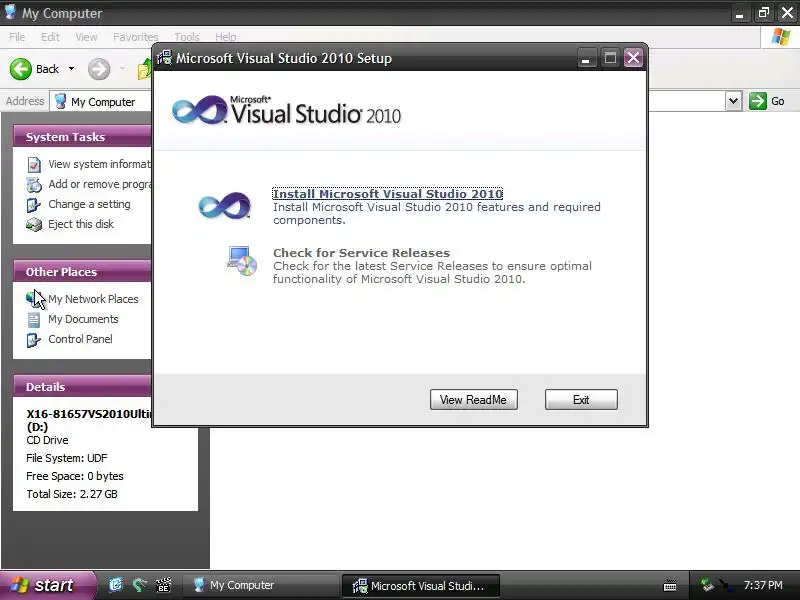The width and height of the screenshot is (800, 600).
Task: Open the View ReadMe button
Action: [x=473, y=399]
